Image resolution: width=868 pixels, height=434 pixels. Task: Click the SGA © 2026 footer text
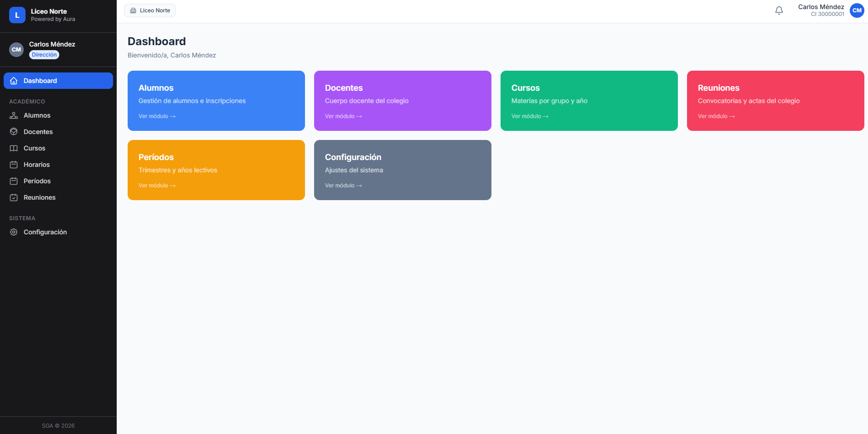(x=58, y=426)
